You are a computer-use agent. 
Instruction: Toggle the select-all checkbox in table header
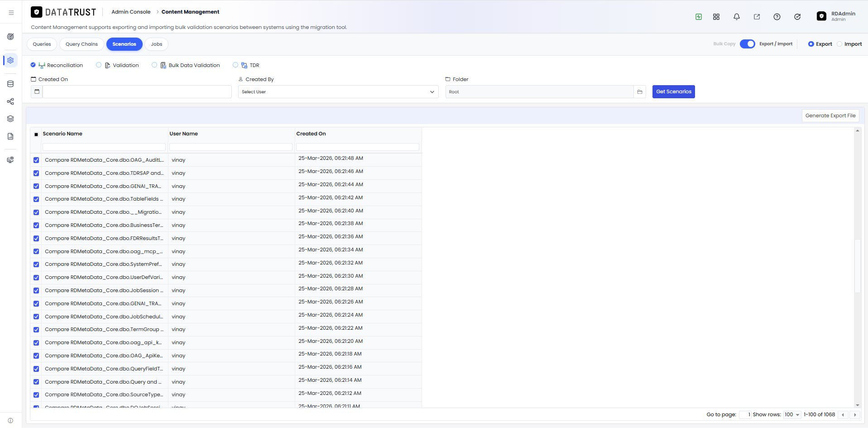(36, 134)
